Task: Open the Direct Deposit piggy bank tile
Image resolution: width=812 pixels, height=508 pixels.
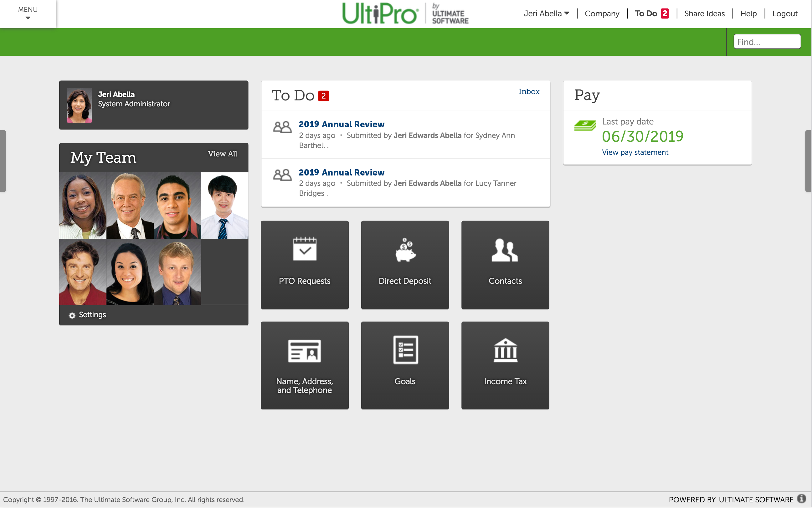Action: pyautogui.click(x=405, y=264)
